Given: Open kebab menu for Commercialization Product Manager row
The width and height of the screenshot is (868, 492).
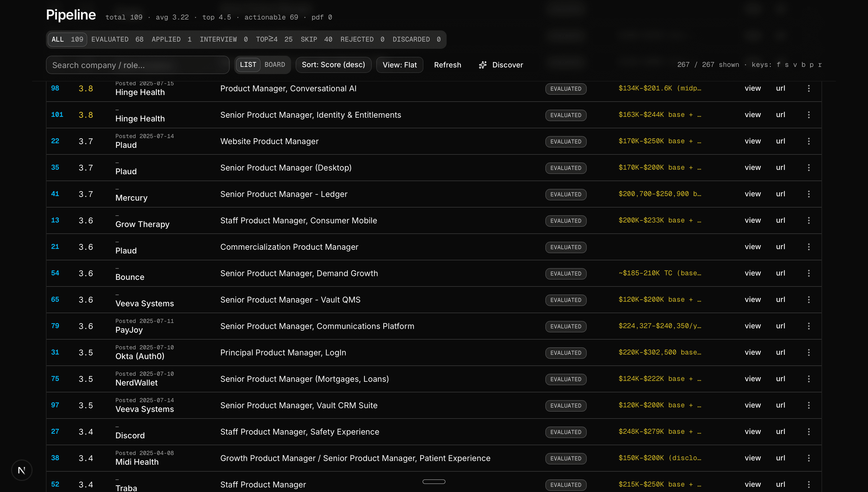Looking at the screenshot, I should coord(809,247).
